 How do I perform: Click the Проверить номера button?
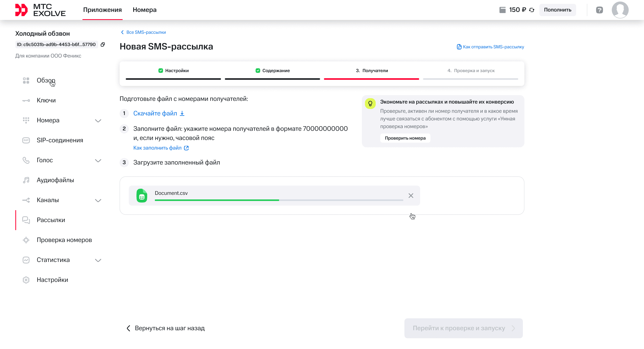point(405,138)
